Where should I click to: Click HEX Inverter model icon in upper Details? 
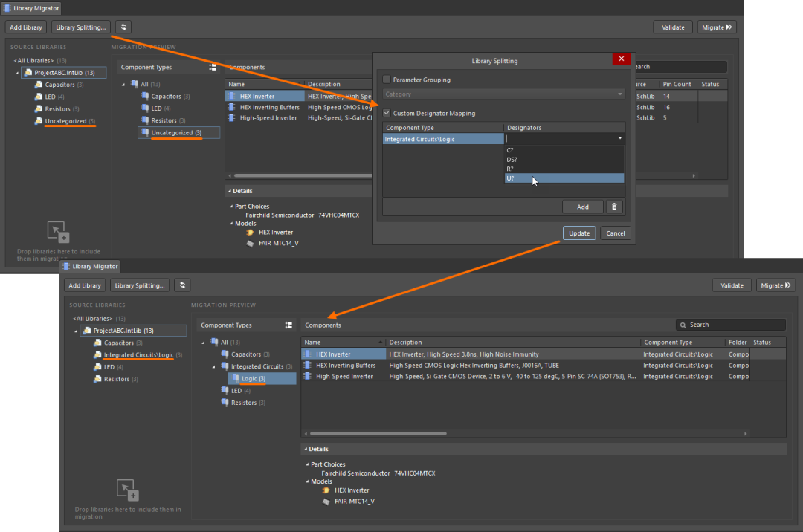tap(250, 233)
